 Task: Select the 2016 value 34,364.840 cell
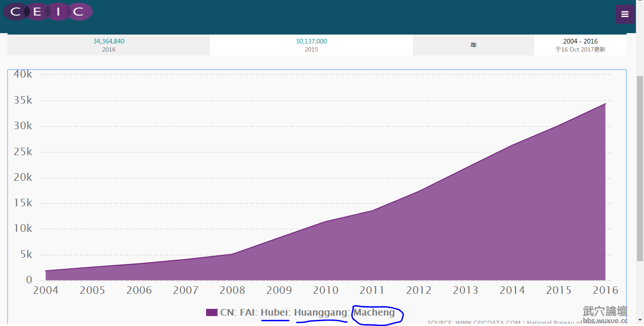109,45
